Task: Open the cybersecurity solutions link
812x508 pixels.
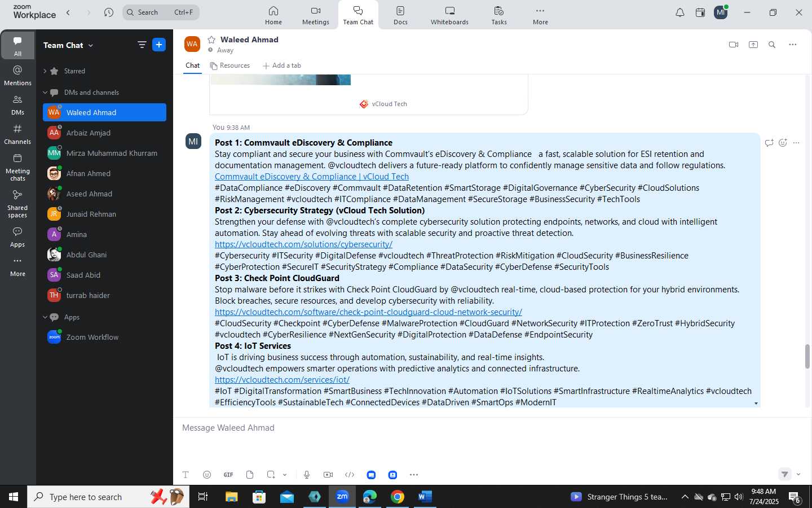Action: 303,244
